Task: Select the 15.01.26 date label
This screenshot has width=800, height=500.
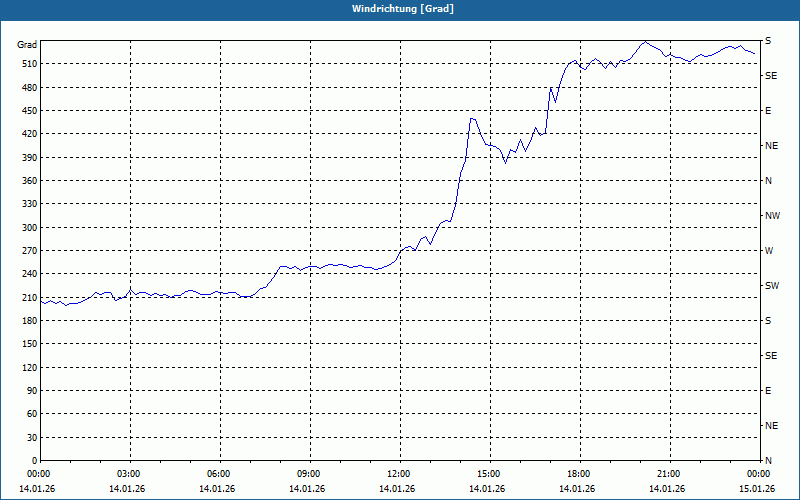Action: pyautogui.click(x=757, y=489)
